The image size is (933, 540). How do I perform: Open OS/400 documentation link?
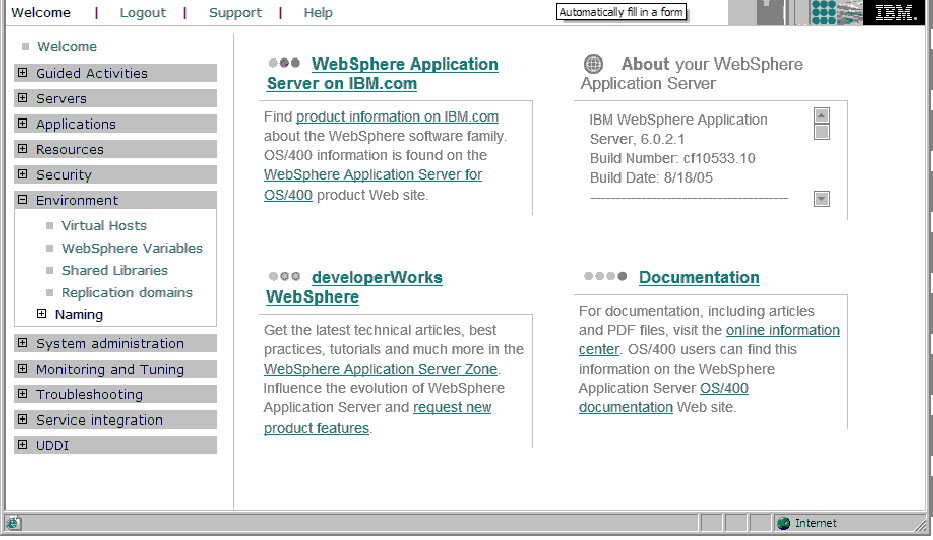coord(663,397)
